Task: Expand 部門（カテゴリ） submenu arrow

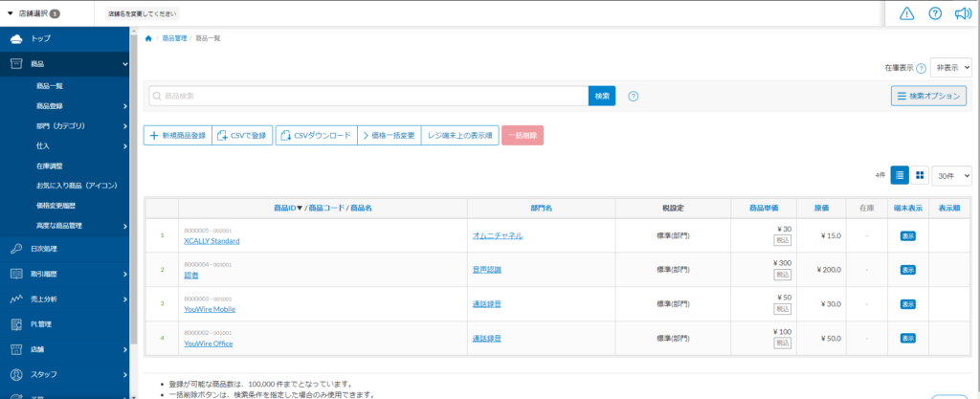Action: [x=125, y=126]
